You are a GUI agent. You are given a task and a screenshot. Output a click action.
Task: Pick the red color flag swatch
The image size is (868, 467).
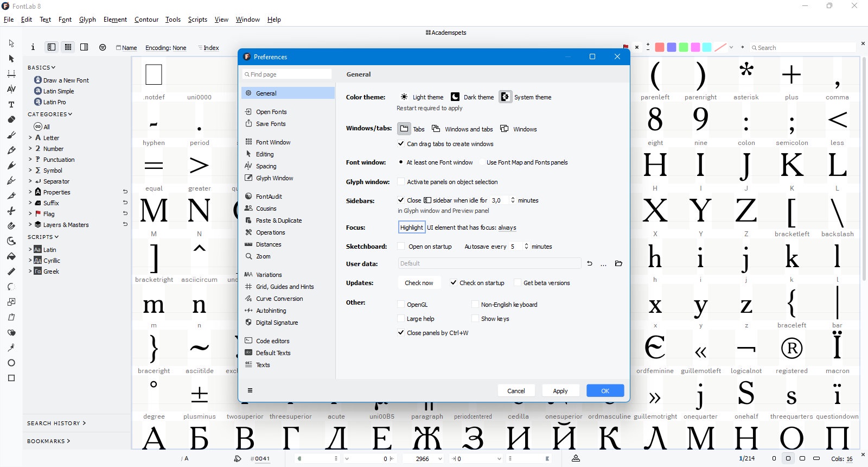pos(660,47)
